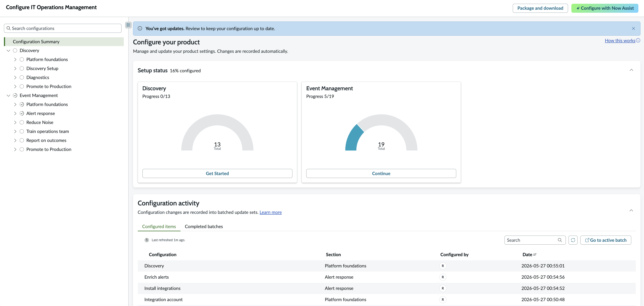Click the 16% configured status text
Viewport: 644px width, 306px height.
tap(185, 71)
